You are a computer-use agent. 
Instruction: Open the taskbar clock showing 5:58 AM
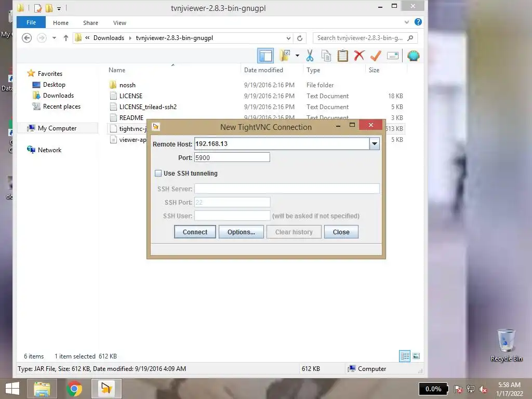point(509,389)
